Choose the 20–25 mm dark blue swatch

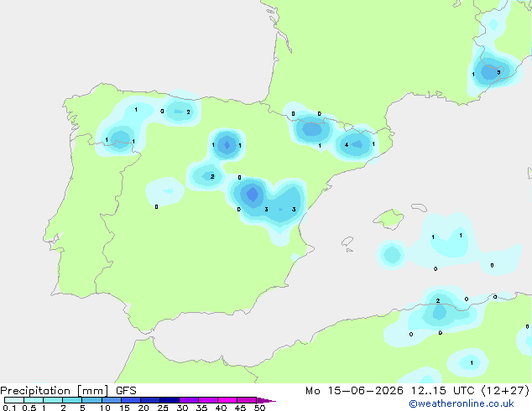(150, 400)
